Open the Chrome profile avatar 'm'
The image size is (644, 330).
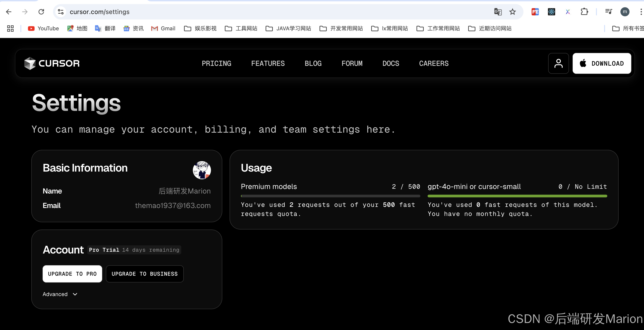tap(625, 12)
